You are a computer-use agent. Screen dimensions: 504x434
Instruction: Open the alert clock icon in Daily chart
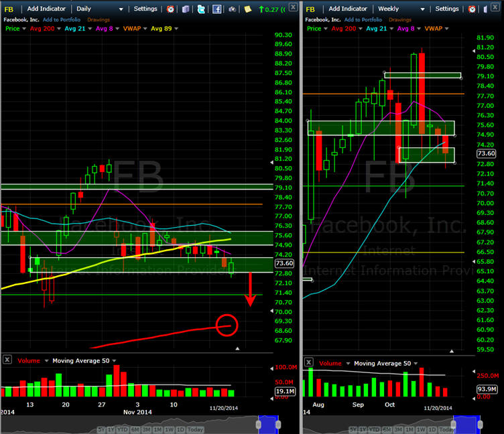click(170, 9)
